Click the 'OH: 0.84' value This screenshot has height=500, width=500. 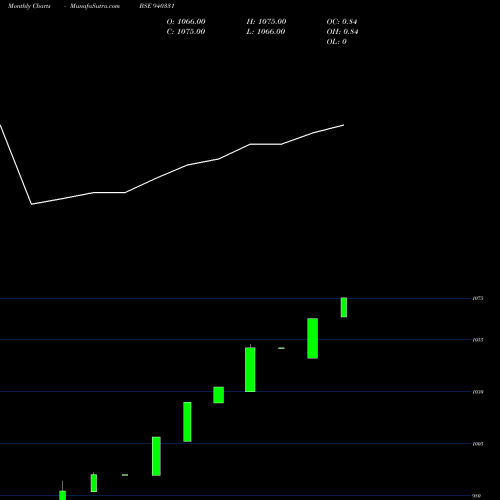342,32
